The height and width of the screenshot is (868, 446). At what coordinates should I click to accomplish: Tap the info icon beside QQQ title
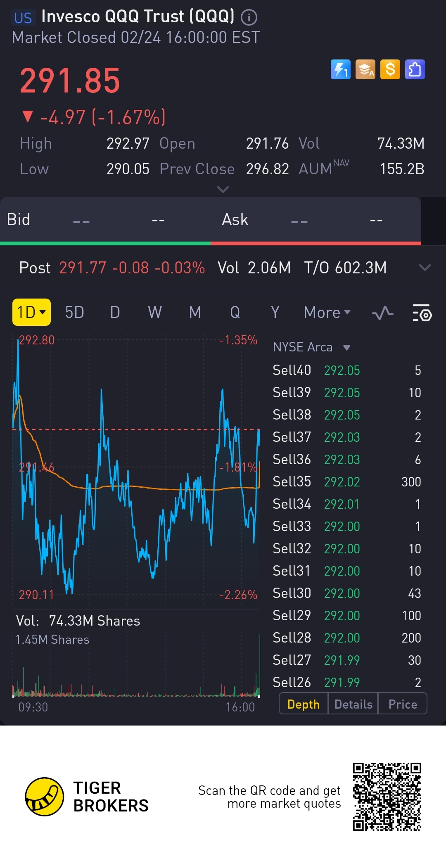249,17
